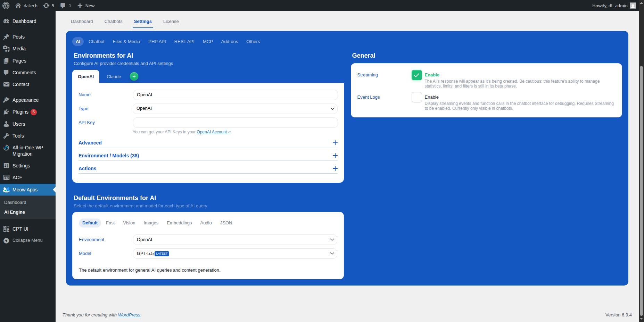This screenshot has height=322, width=644.
Task: Click the CPT UI icon
Action: [x=6, y=229]
